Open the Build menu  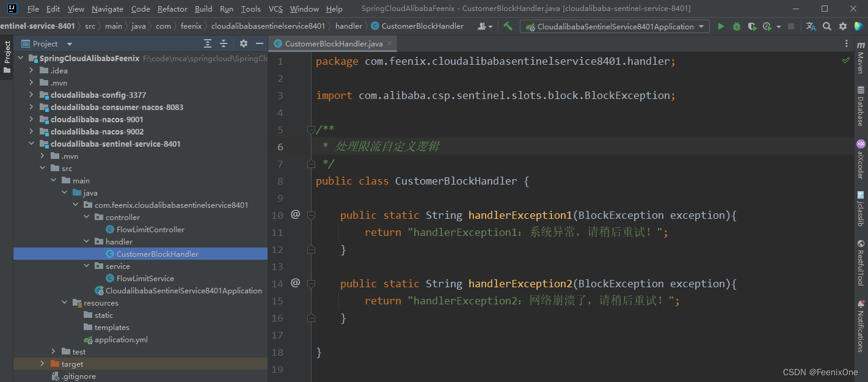tap(203, 9)
